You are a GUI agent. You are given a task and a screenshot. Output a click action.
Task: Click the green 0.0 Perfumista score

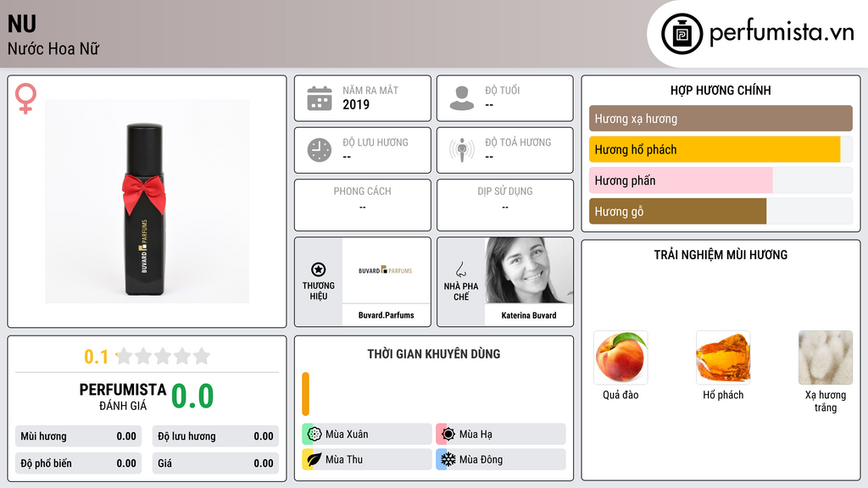pyautogui.click(x=192, y=396)
